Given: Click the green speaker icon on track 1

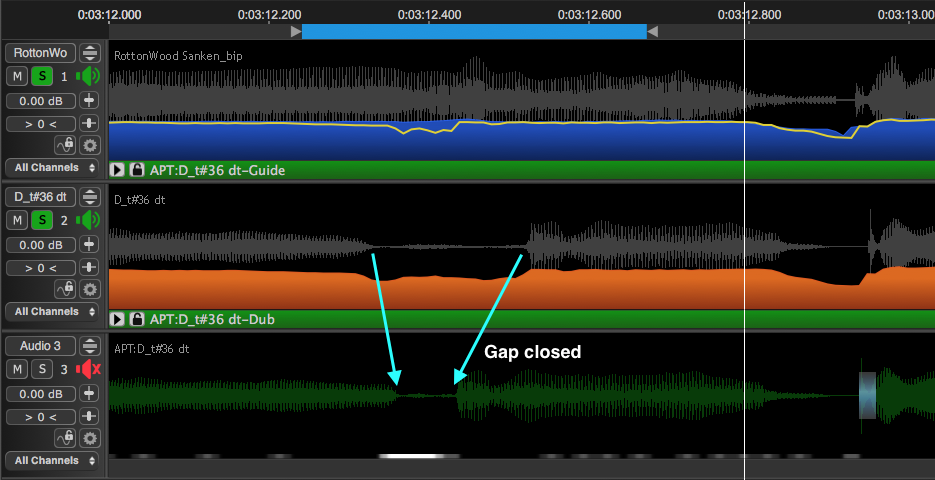Looking at the screenshot, I should click(89, 76).
